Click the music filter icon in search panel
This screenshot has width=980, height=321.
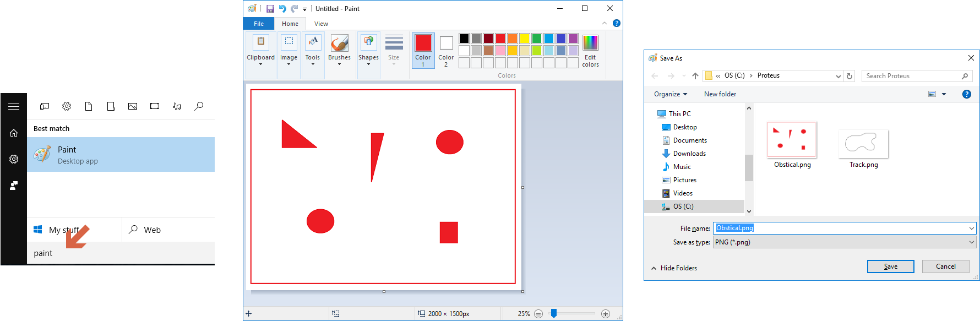coord(177,106)
